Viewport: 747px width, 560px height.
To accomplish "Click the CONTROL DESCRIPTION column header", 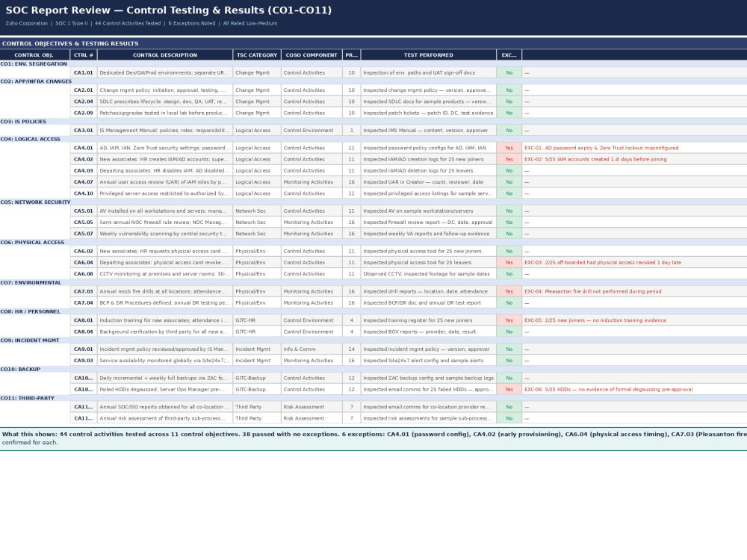I will tap(165, 55).
